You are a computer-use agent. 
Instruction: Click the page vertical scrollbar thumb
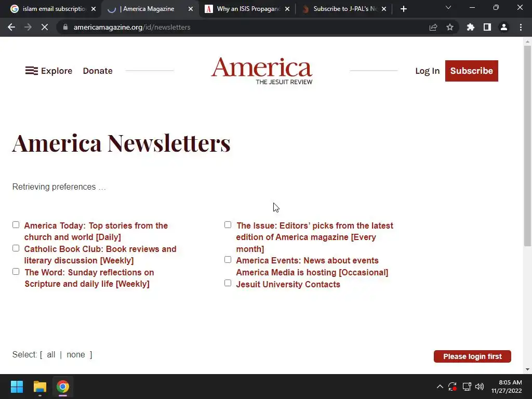[527, 146]
